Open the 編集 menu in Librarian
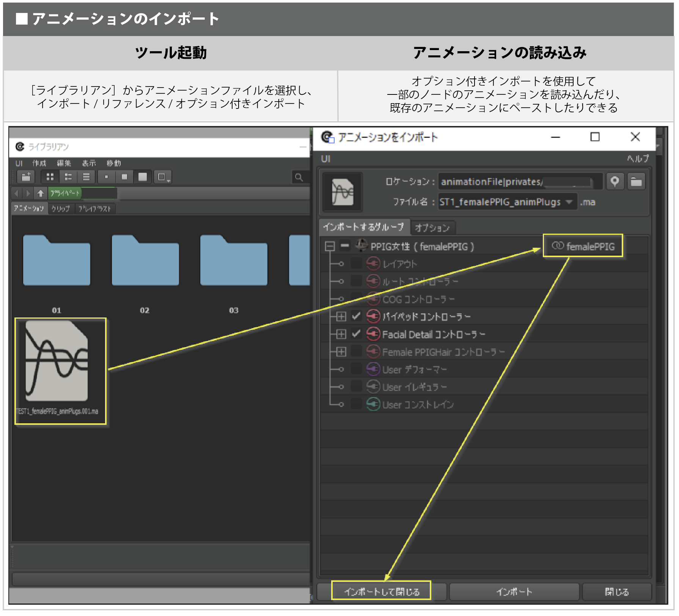Screen dimensions: 679x616 coord(64,163)
